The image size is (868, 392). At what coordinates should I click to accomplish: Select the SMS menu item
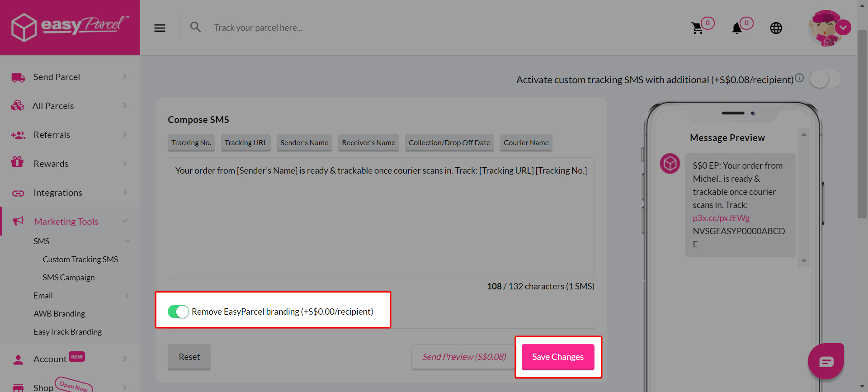tap(42, 241)
